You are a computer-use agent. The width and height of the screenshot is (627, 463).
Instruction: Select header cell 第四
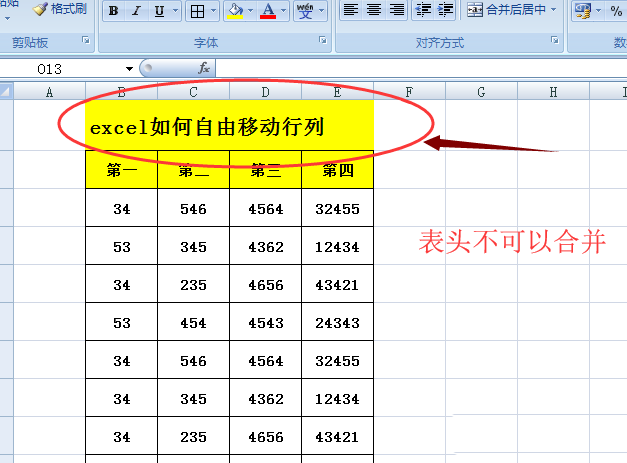pos(338,170)
